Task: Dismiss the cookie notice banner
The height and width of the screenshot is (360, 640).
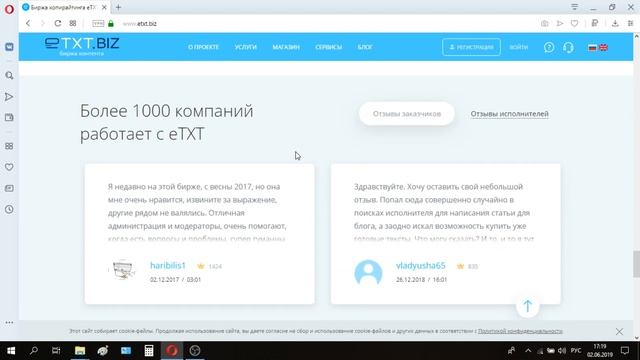Action: pos(619,331)
